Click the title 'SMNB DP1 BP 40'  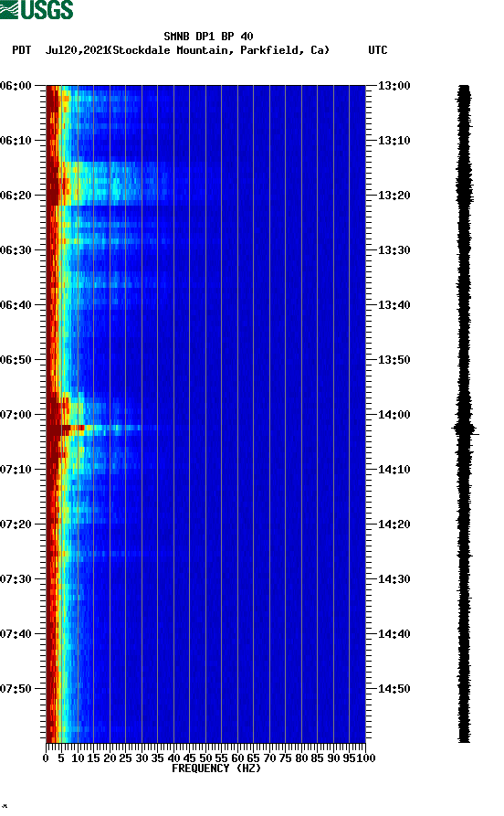pyautogui.click(x=208, y=37)
